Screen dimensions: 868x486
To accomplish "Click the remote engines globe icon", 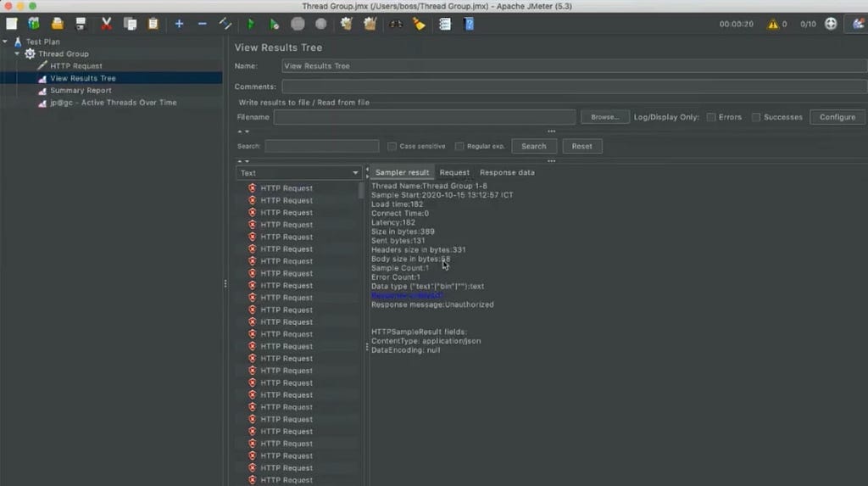I will [831, 24].
